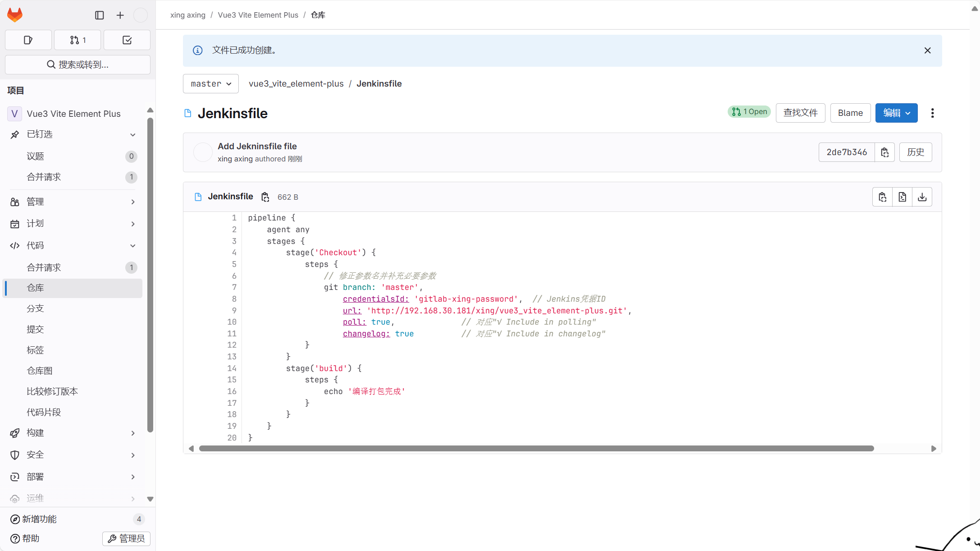The height and width of the screenshot is (551, 980).
Task: Open the Repository graph item
Action: click(73, 371)
